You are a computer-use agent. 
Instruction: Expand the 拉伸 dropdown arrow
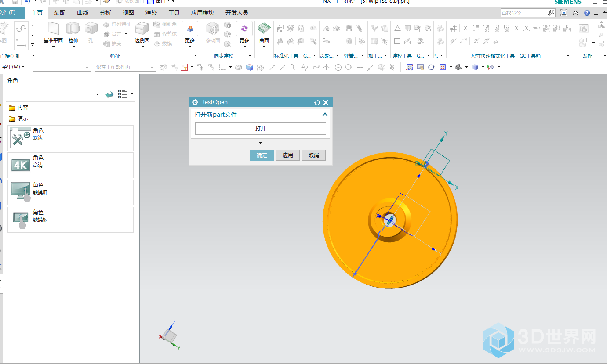73,46
